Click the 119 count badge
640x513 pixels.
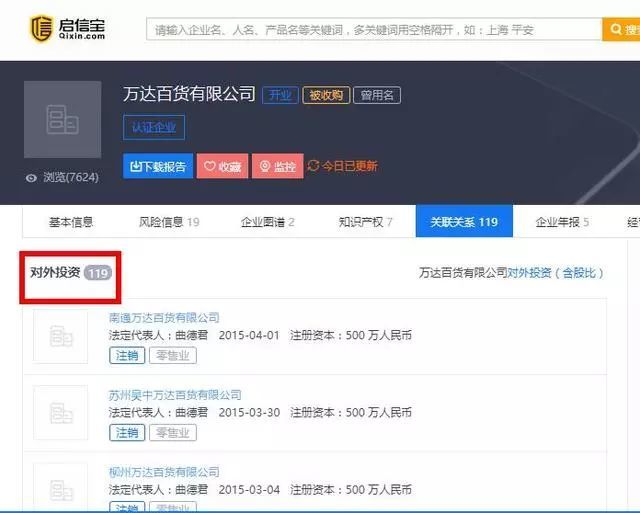(x=98, y=273)
